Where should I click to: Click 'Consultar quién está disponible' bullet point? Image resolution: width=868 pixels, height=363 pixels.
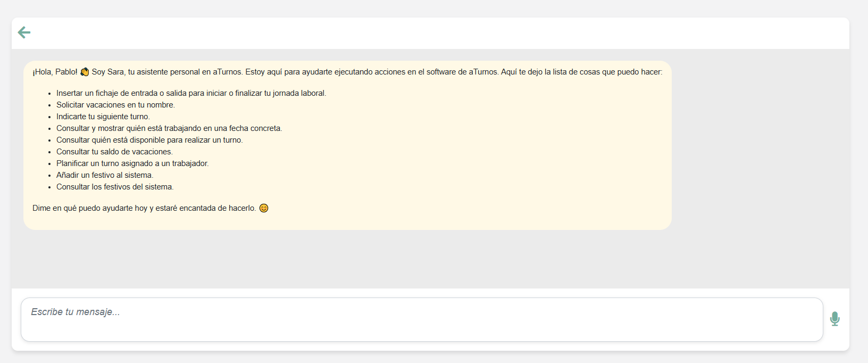pyautogui.click(x=149, y=139)
